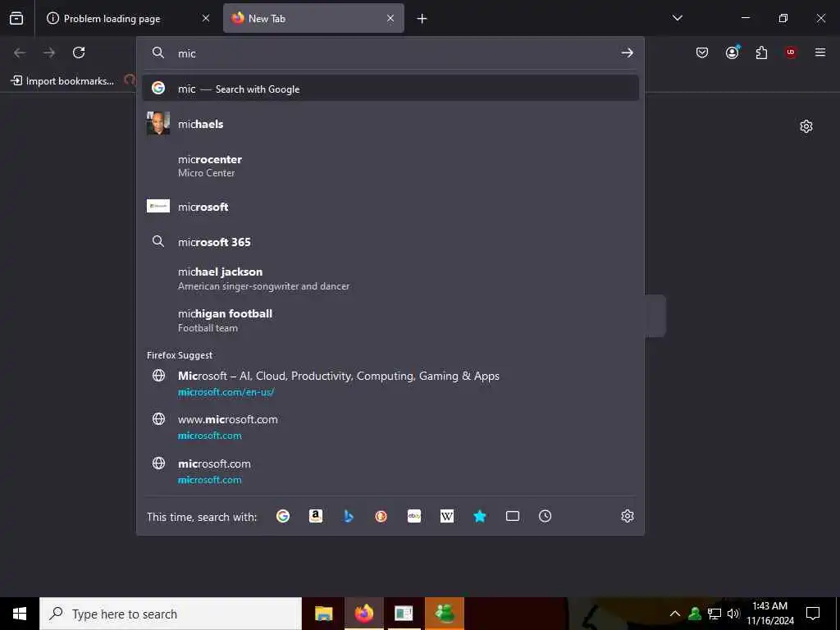Screen dimensions: 840x630
Task: Open search settings gear in dropdown
Action: tap(628, 516)
